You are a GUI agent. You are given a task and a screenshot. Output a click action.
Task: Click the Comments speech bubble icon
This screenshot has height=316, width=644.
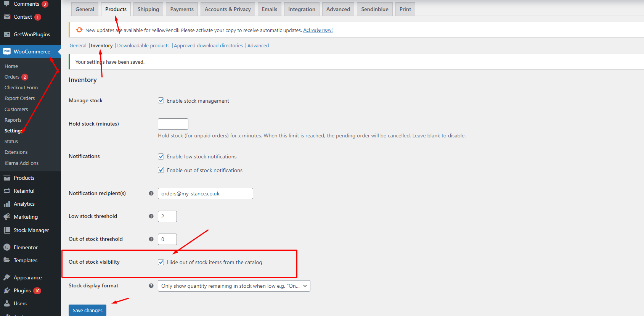tap(7, 4)
